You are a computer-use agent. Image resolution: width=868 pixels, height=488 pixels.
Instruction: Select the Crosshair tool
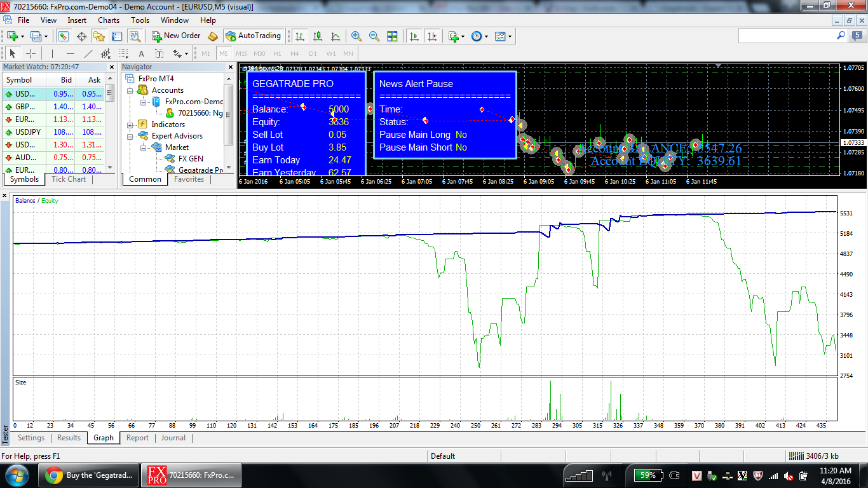(x=30, y=54)
